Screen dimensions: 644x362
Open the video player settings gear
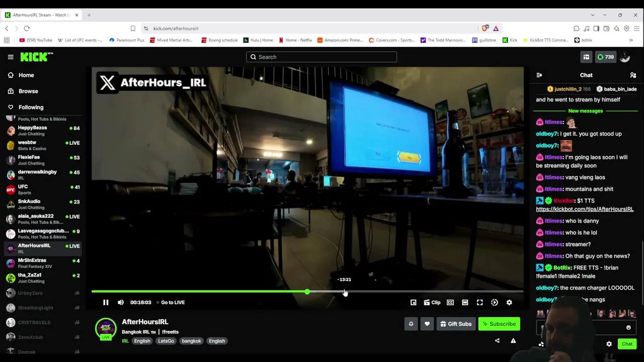(x=509, y=302)
